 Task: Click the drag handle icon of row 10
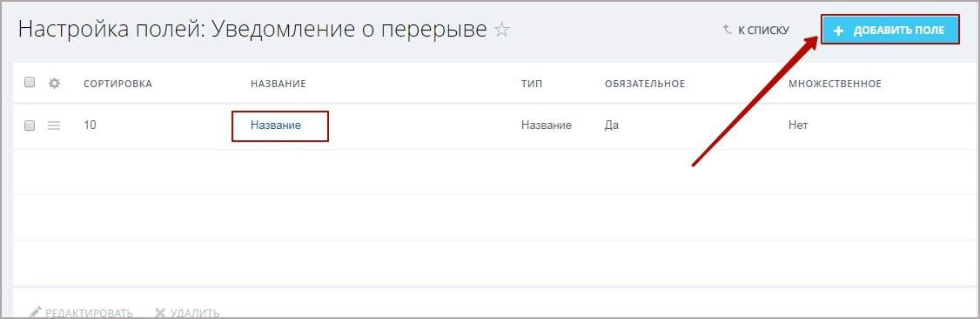click(54, 126)
